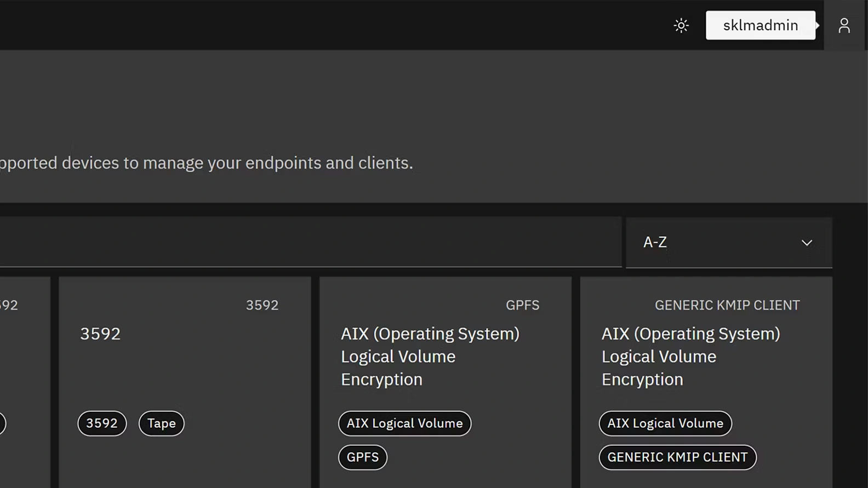Click the cut-off tag pill at left edge

click(2, 423)
